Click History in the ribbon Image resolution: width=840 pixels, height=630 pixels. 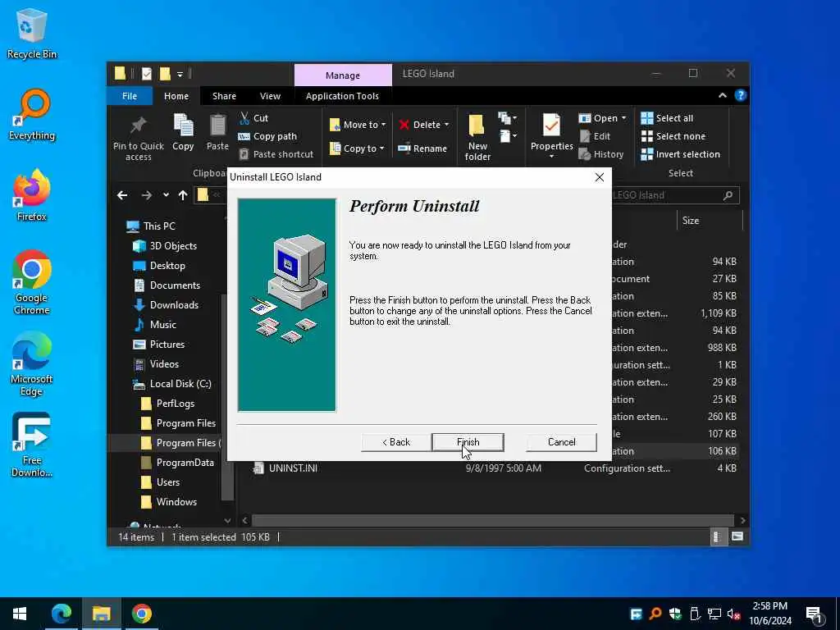coord(601,154)
